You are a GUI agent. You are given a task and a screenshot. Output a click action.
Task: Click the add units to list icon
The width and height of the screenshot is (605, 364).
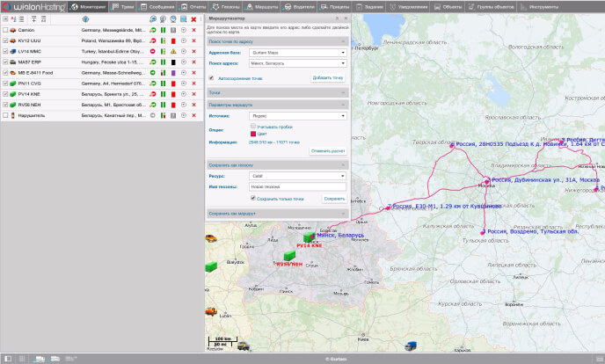click(x=34, y=18)
